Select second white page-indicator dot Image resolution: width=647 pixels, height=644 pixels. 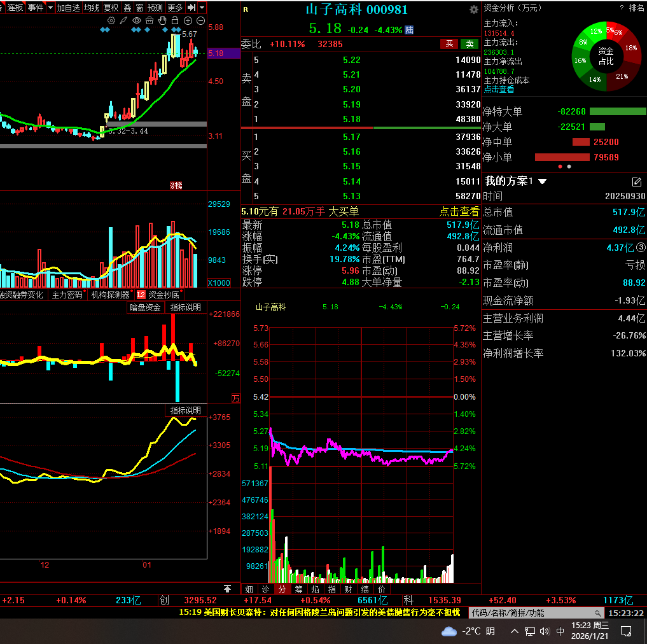pyautogui.click(x=569, y=167)
